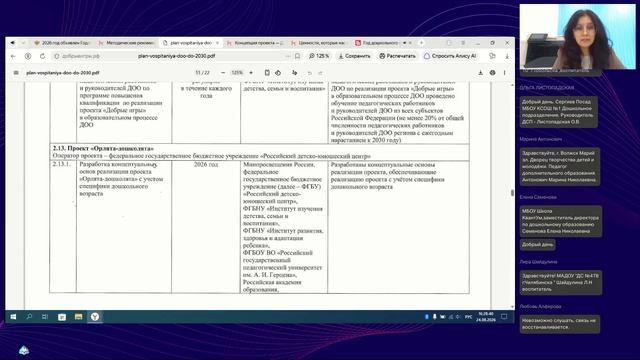The width and height of the screenshot is (640, 360).
Task: Launch File Explorer from taskbar
Action: pos(78,317)
